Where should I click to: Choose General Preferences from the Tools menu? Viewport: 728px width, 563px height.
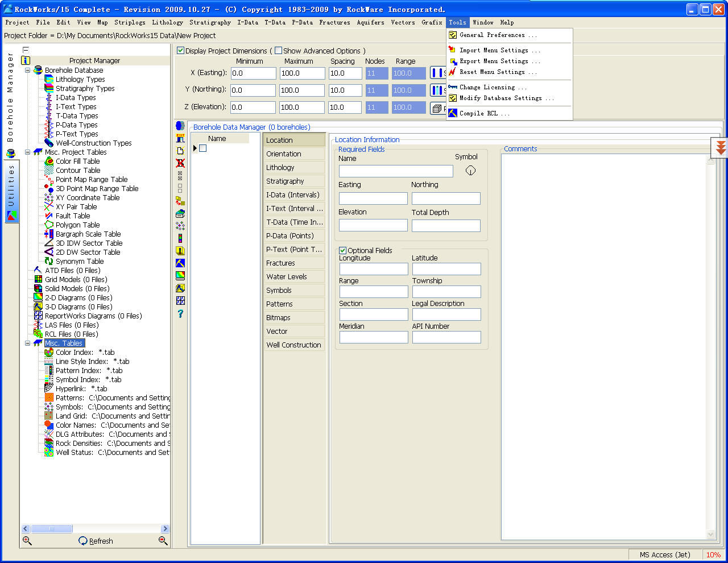point(509,35)
